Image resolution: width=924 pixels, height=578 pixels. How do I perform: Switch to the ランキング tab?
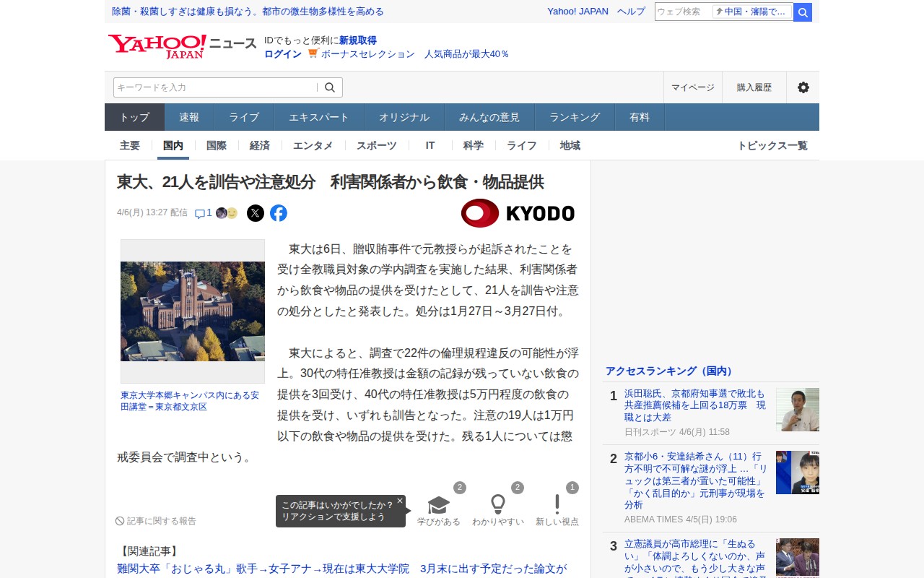[575, 117]
